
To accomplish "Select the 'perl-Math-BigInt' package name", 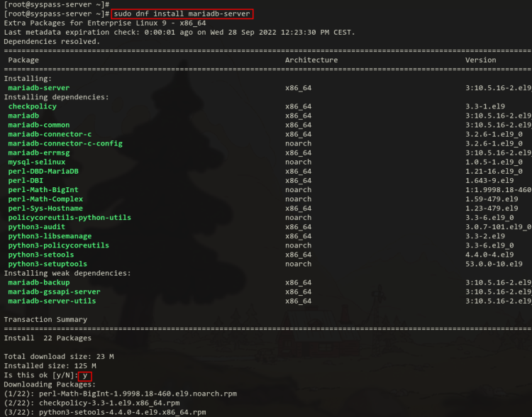I will pyautogui.click(x=43, y=189).
